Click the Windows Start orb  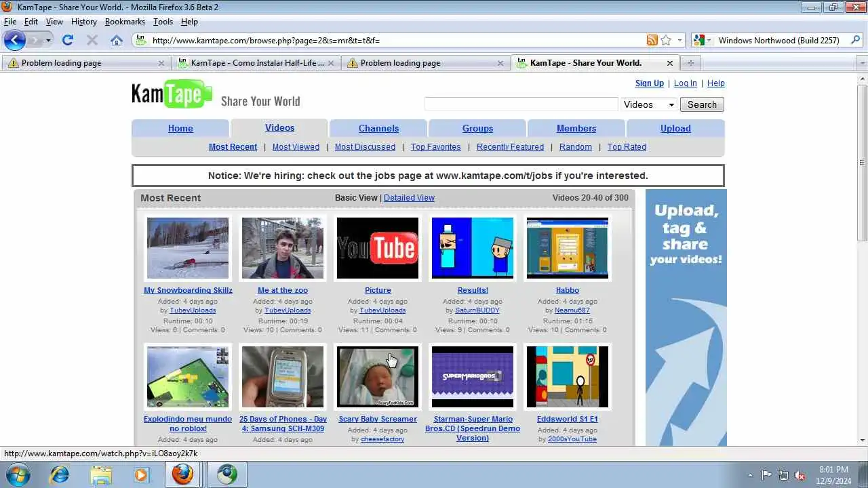[x=18, y=474]
